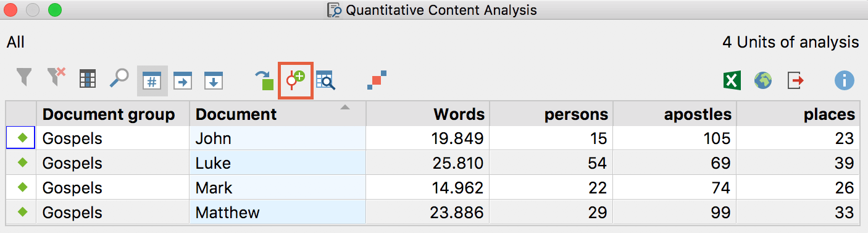The height and width of the screenshot is (233, 868).
Task: Click the magnifying glass search icon
Action: click(x=119, y=78)
